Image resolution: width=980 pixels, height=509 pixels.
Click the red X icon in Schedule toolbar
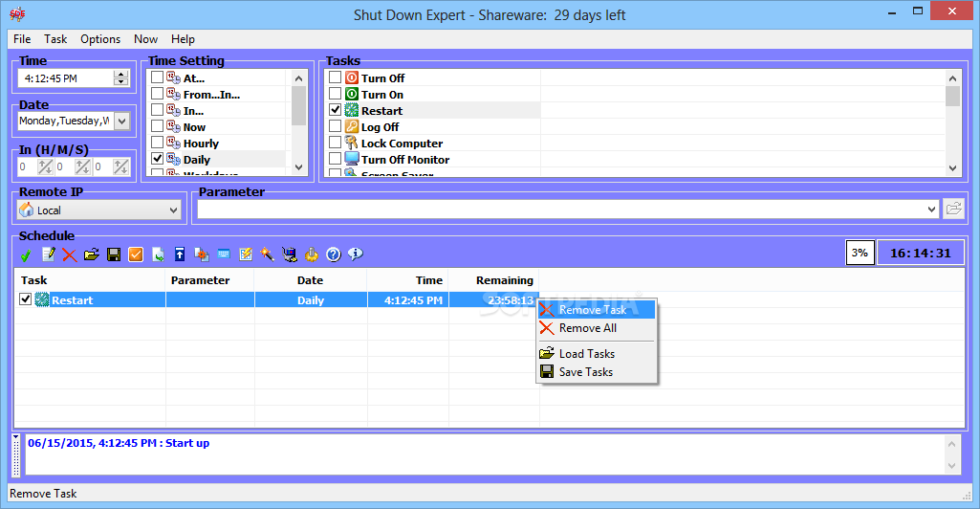[70, 254]
